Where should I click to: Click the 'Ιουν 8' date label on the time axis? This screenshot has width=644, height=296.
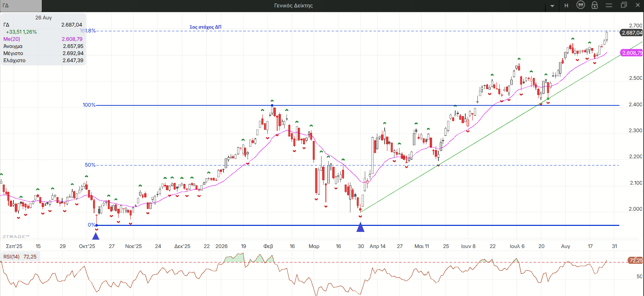(x=468, y=246)
